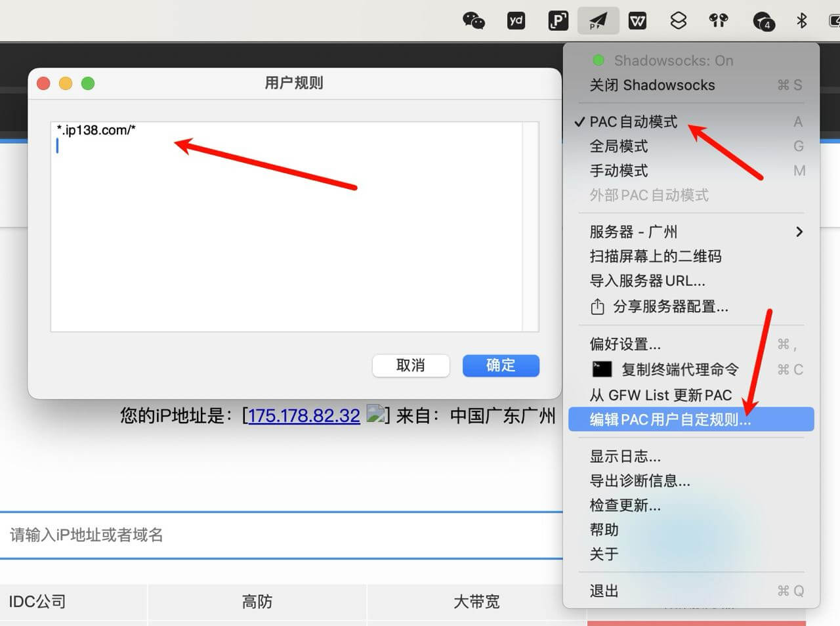
Task: Close the 用户规则 window with the red button
Action: pos(43,83)
